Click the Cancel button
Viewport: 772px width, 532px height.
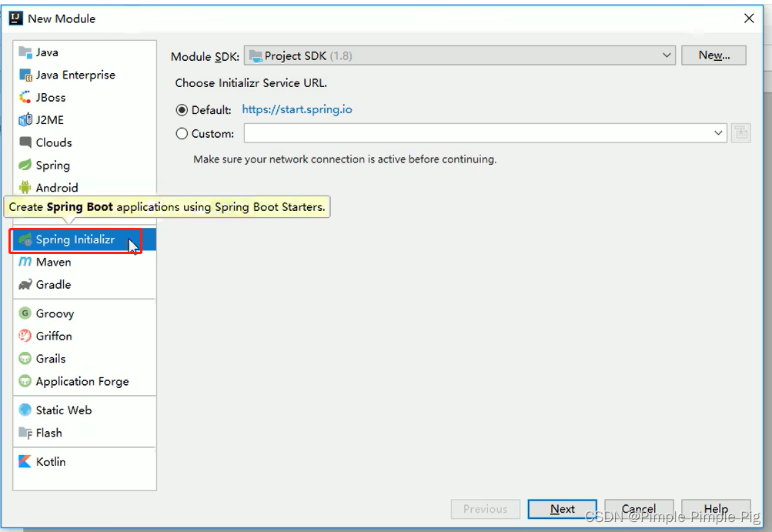pyautogui.click(x=639, y=509)
